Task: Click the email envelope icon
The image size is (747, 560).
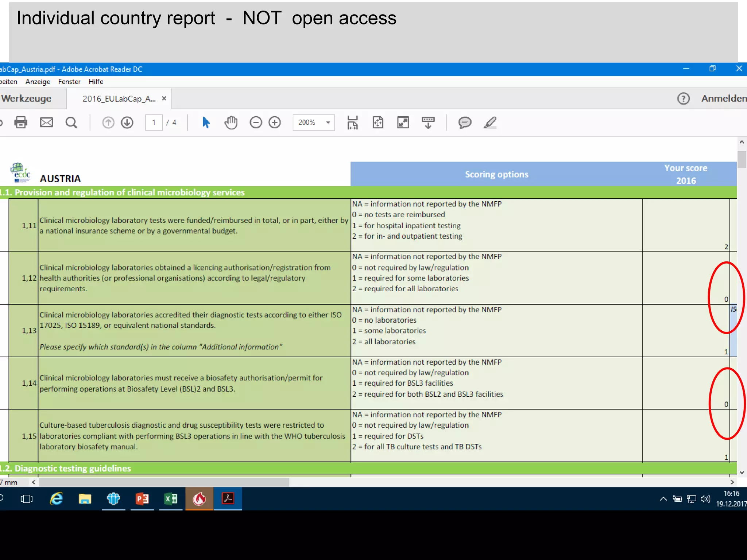Action: coord(46,122)
